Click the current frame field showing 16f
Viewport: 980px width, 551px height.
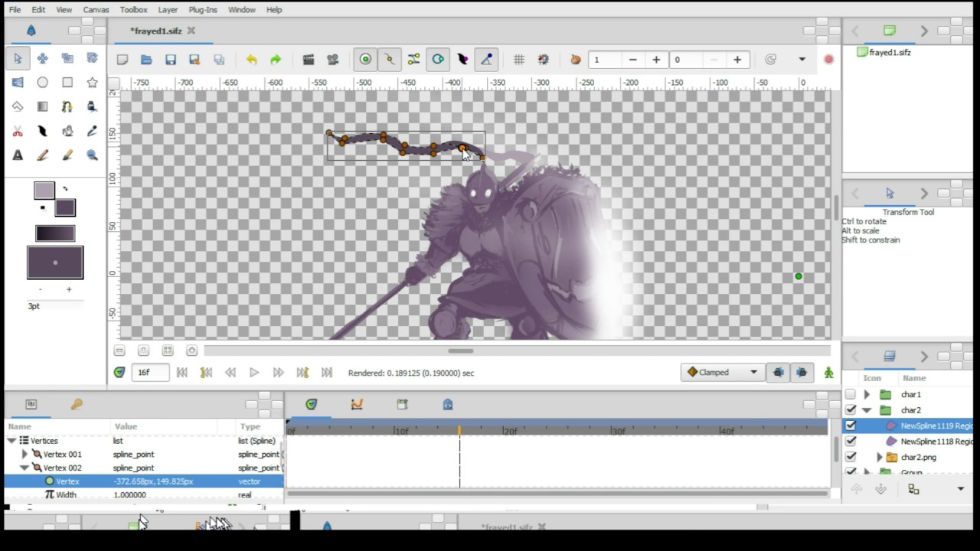coord(150,373)
